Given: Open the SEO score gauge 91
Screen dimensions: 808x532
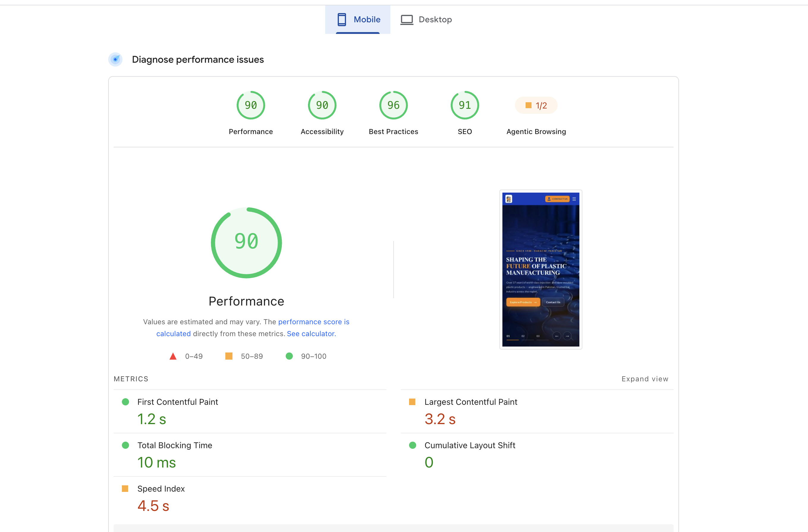Looking at the screenshot, I should click(x=464, y=105).
